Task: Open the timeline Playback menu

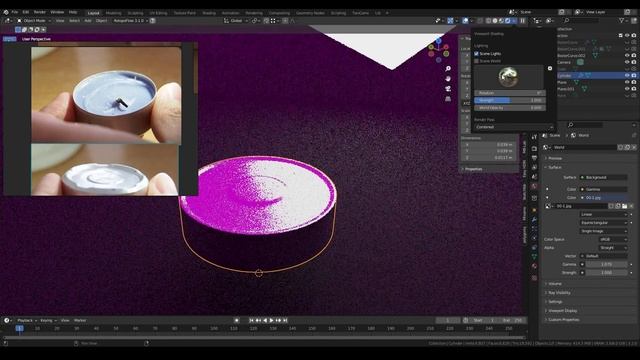Action: pos(26,320)
